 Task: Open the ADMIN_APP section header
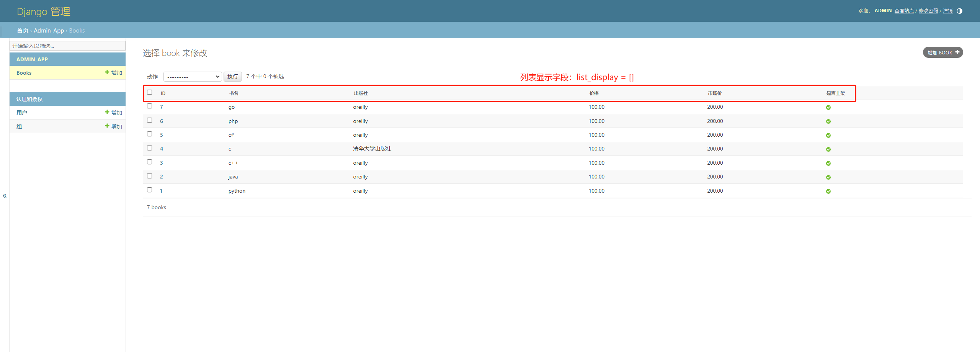(x=32, y=59)
